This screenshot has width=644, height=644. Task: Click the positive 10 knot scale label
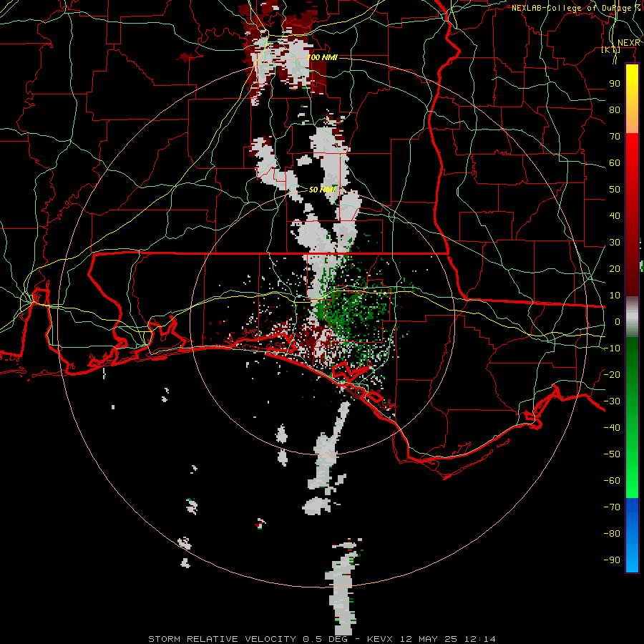[615, 296]
